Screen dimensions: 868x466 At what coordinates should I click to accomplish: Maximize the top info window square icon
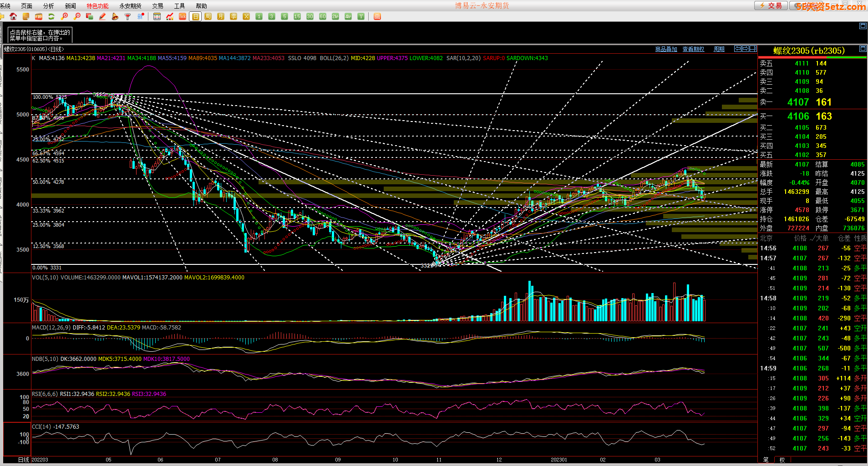click(x=863, y=26)
